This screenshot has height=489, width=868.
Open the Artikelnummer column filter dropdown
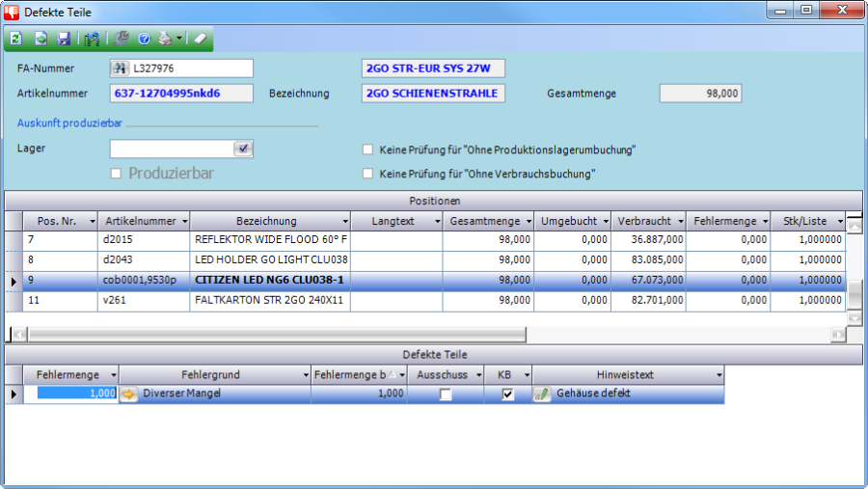point(182,221)
